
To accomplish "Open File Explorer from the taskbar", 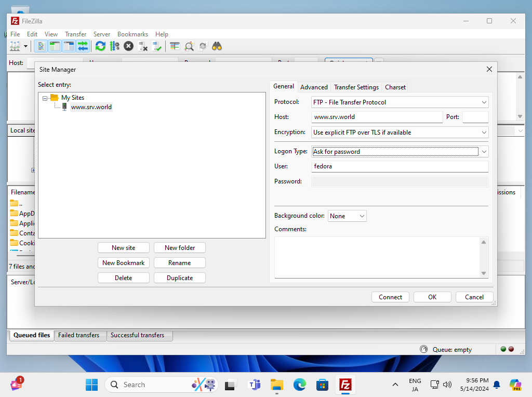I will 277,385.
